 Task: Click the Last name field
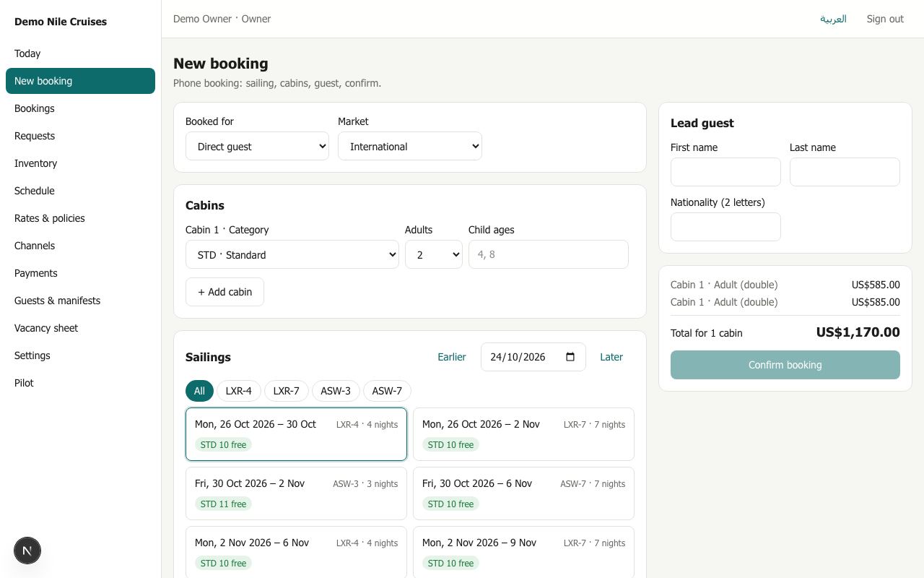[845, 172]
